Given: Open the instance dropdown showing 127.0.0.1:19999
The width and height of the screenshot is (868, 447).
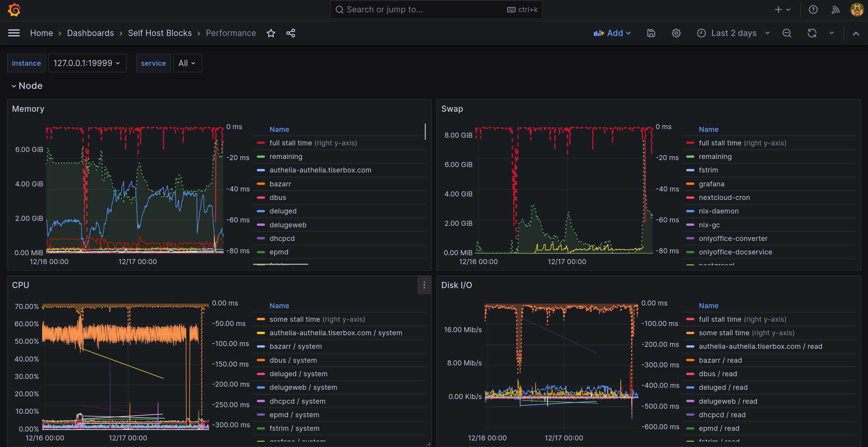Looking at the screenshot, I should pyautogui.click(x=87, y=63).
